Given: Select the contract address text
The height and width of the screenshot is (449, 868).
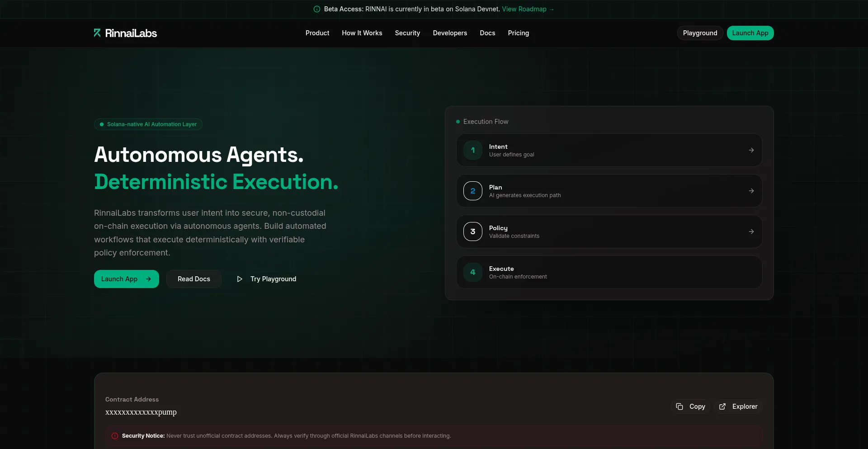Looking at the screenshot, I should click(141, 412).
